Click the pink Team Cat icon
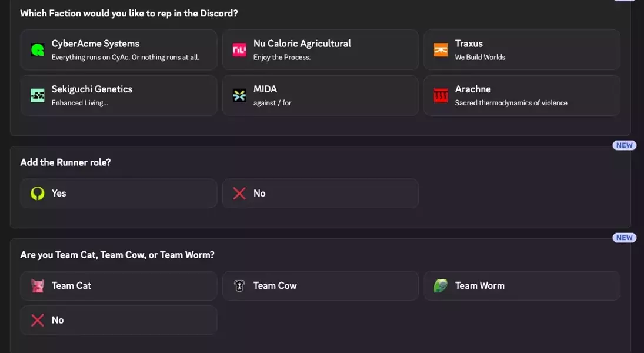 pyautogui.click(x=38, y=286)
